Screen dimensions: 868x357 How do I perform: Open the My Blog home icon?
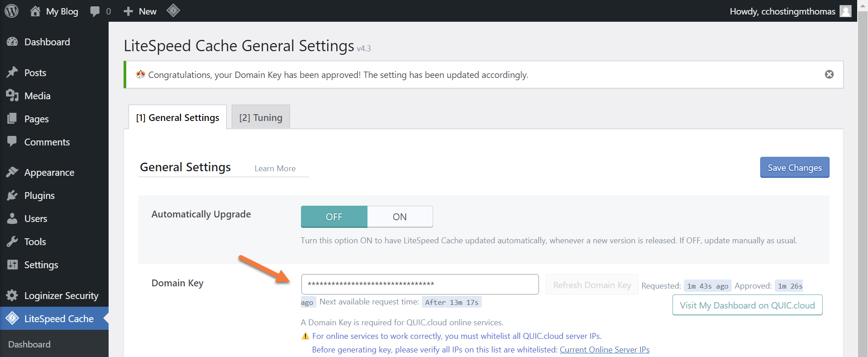(x=35, y=11)
